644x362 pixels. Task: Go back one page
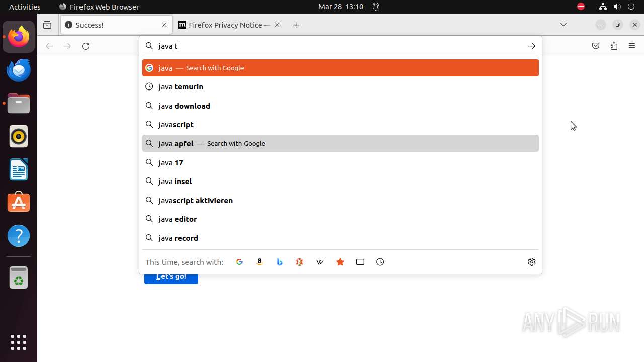49,46
